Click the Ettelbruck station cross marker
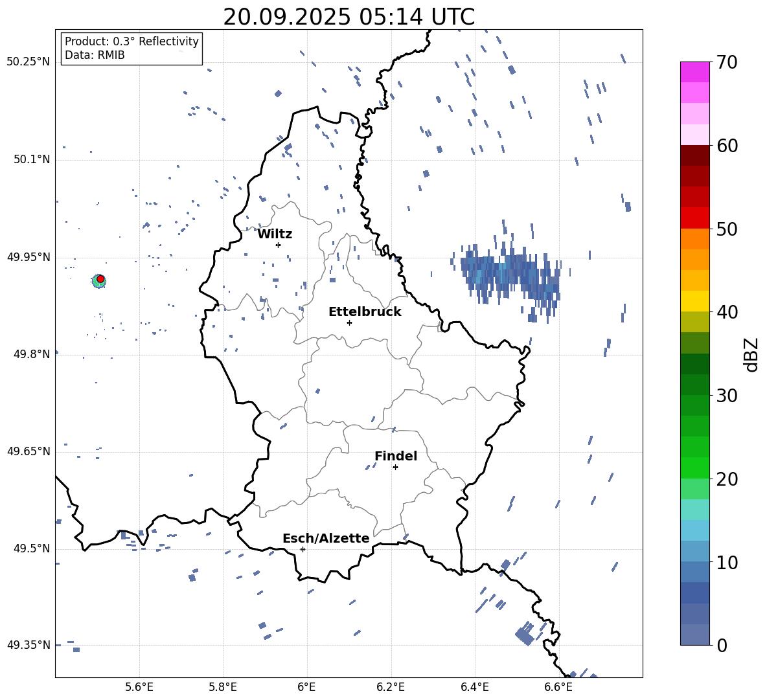The width and height of the screenshot is (767, 700). pos(349,322)
